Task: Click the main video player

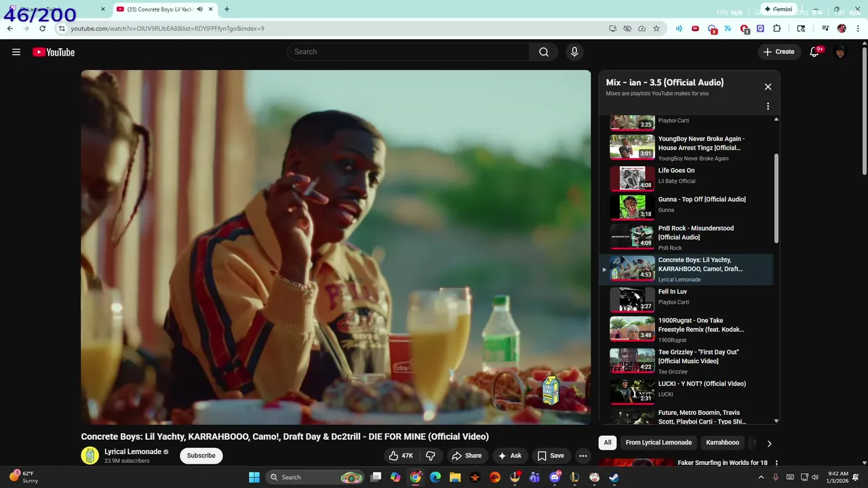Action: (x=336, y=247)
